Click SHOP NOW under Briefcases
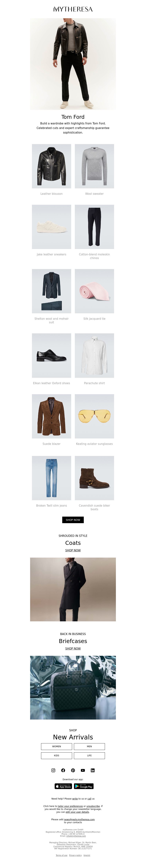Image resolution: width=146 pixels, height=868 pixels. click(x=73, y=648)
